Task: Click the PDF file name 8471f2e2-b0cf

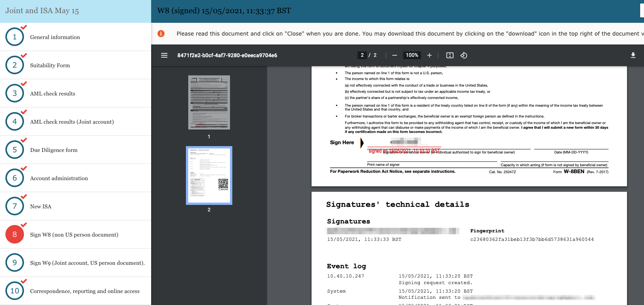Action: 227,55
